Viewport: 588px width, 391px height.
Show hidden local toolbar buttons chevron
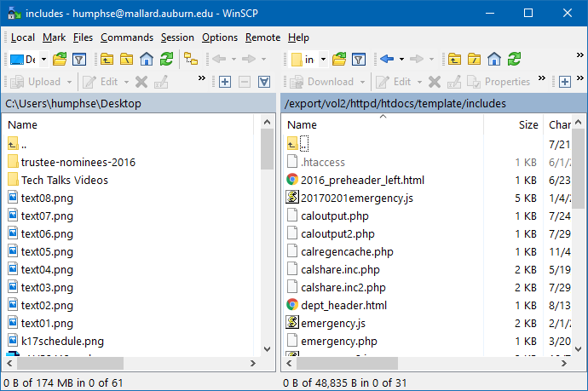[202, 78]
